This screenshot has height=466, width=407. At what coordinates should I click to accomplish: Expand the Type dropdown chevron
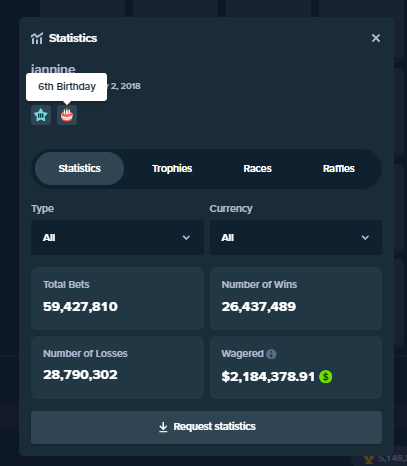point(186,238)
